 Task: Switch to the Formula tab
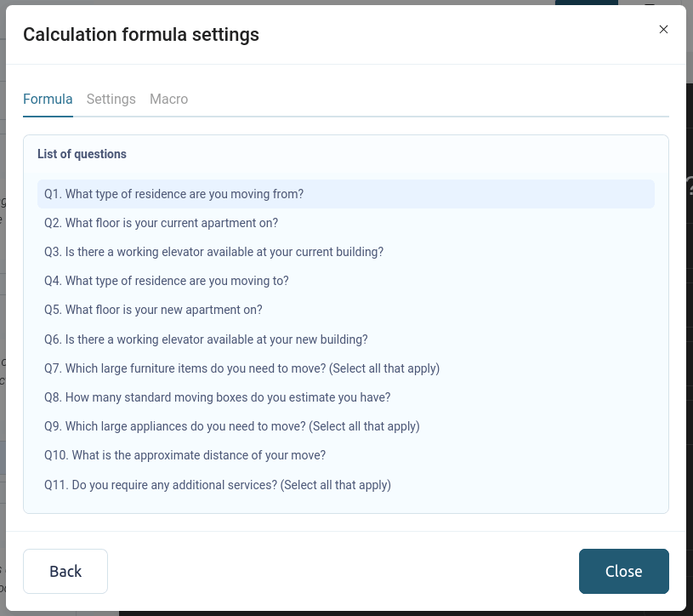coord(48,99)
